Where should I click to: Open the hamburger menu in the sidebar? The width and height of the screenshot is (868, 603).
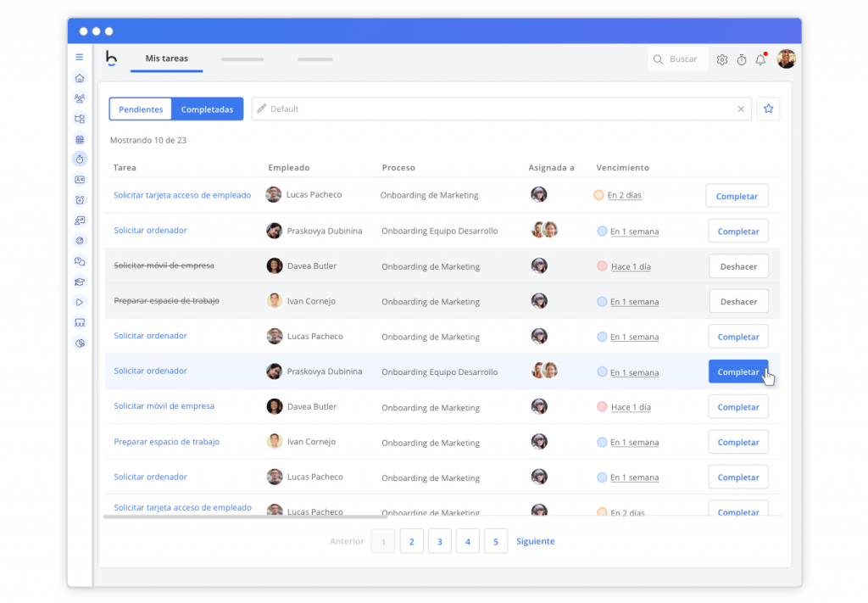tap(79, 57)
